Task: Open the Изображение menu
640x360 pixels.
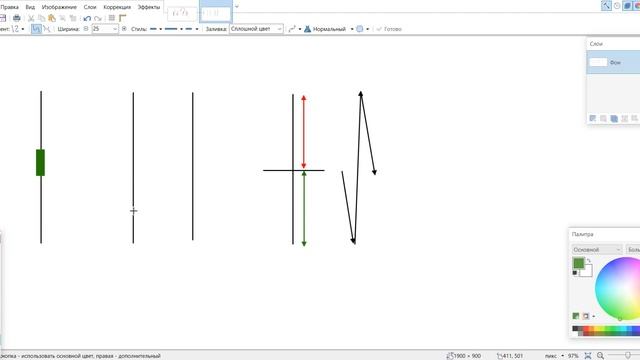Action: 59,7
